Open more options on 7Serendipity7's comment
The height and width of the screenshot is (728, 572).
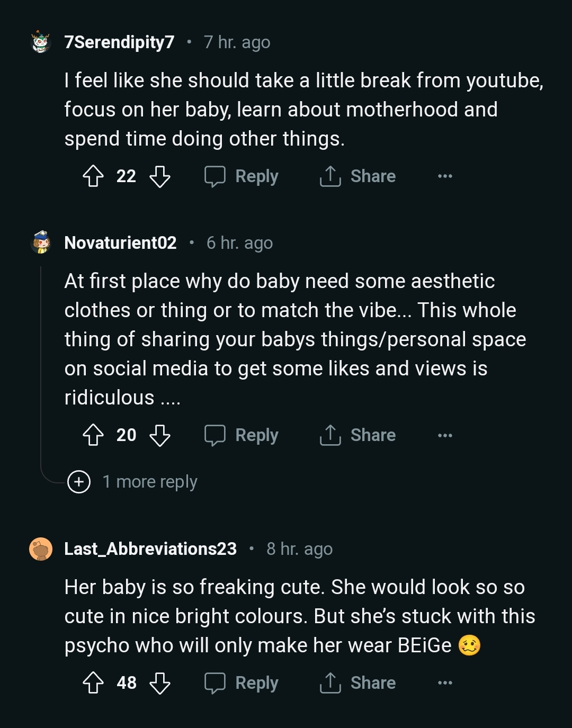445,176
